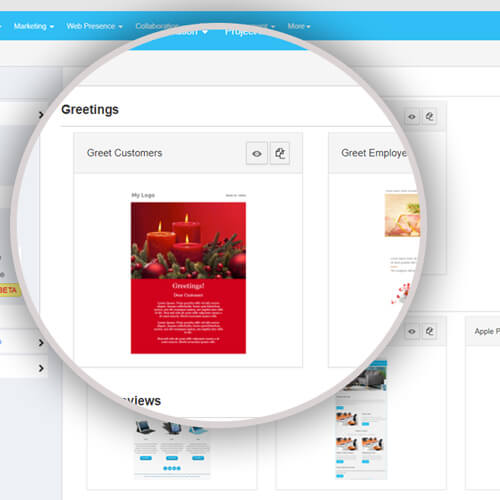Click eye icon on upper right template card

412,117
